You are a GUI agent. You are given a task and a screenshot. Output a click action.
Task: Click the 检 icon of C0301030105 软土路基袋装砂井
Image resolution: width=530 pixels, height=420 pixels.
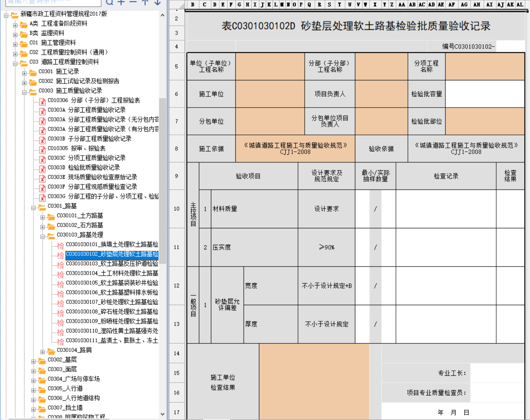tap(61, 284)
